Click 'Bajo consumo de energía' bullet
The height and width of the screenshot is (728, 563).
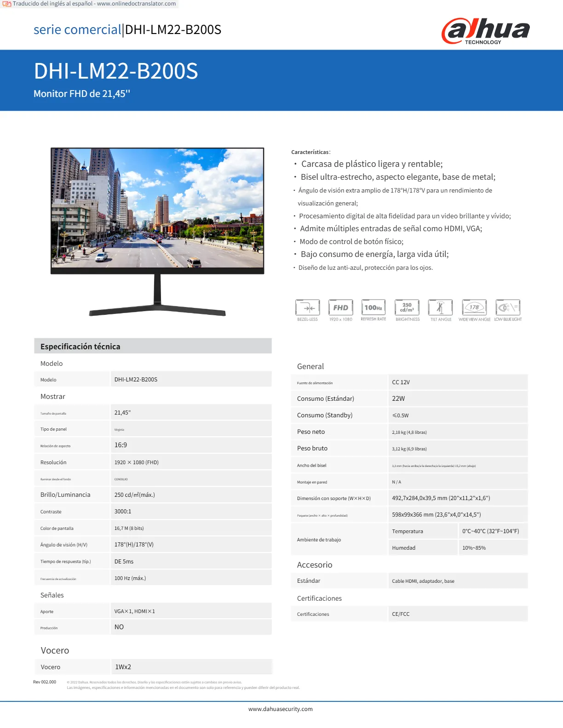point(374,254)
